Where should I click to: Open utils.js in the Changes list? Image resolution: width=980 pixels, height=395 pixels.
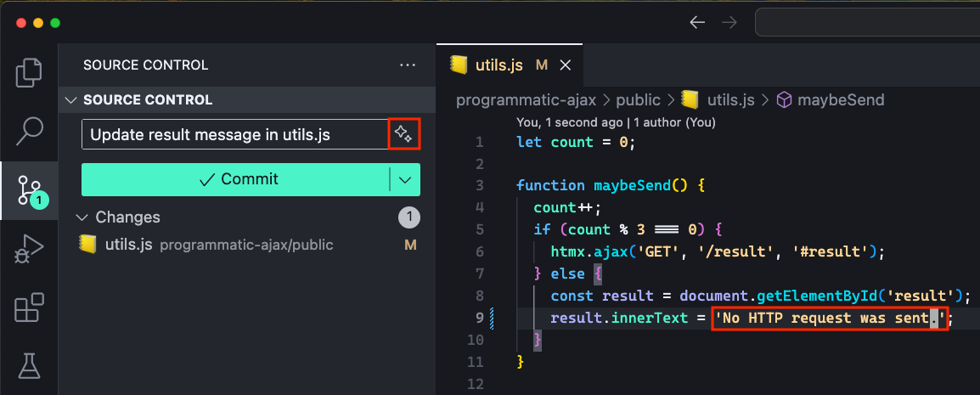pos(247,245)
